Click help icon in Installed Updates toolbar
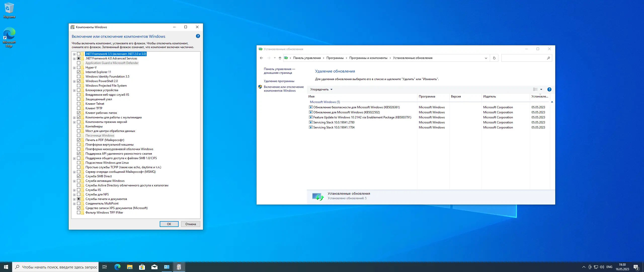This screenshot has width=644, height=272. point(549,89)
